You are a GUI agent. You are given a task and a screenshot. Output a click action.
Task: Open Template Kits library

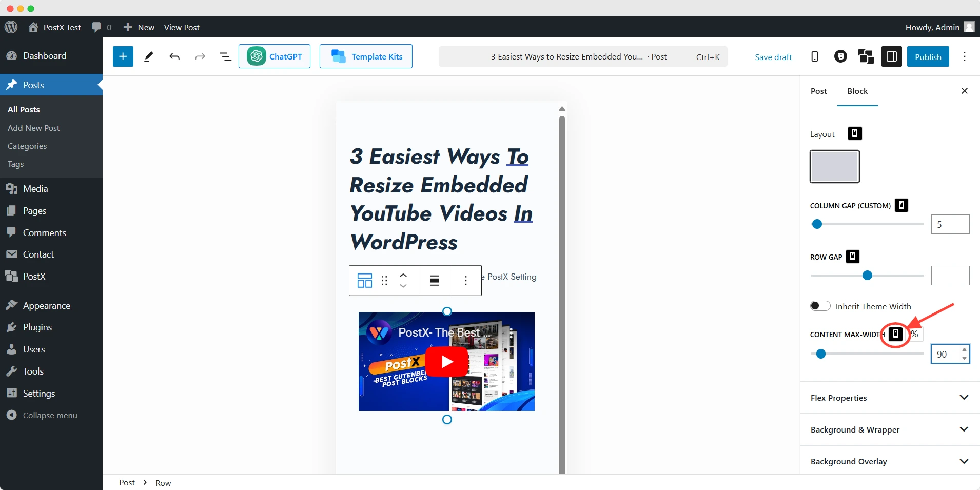(x=366, y=56)
